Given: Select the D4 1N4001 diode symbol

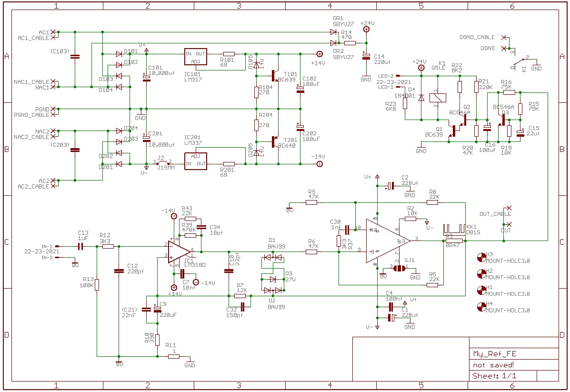Looking at the screenshot, I should 421,98.
